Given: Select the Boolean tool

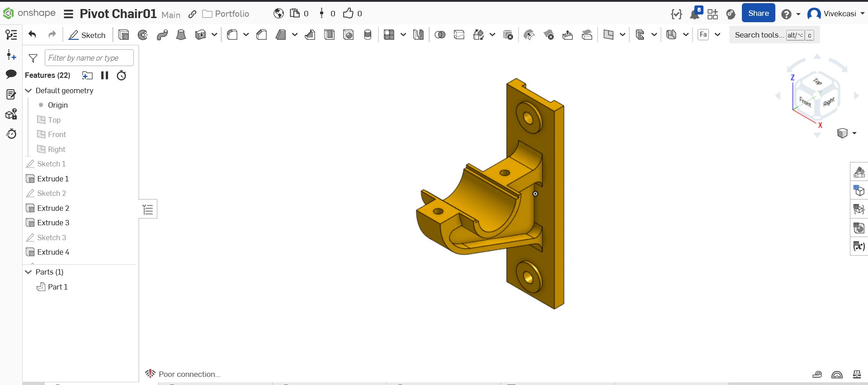Looking at the screenshot, I should [x=440, y=35].
